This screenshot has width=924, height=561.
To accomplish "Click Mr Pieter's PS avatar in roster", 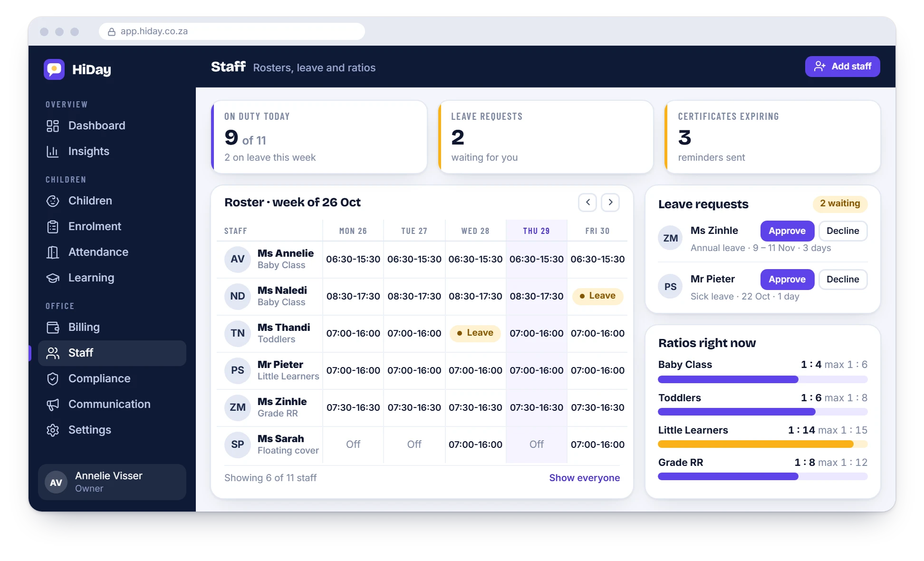I will 238,370.
